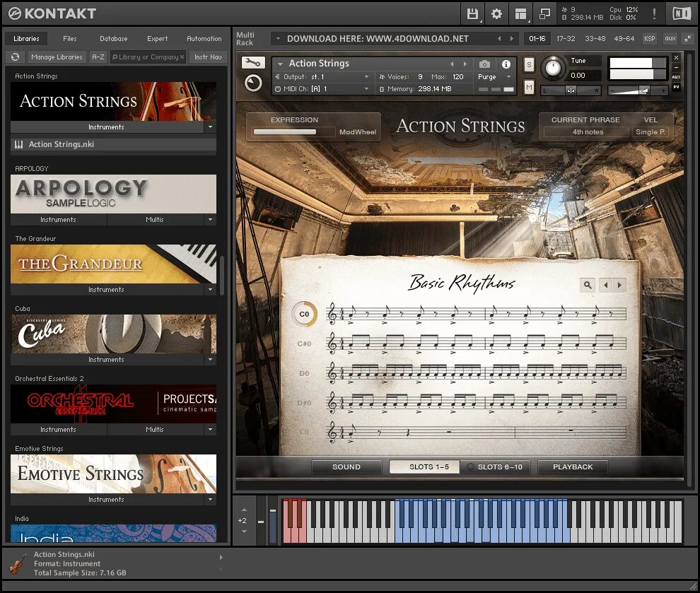Open the multi rack name dropdown
Screen dimensions: 700x593
(x=278, y=39)
